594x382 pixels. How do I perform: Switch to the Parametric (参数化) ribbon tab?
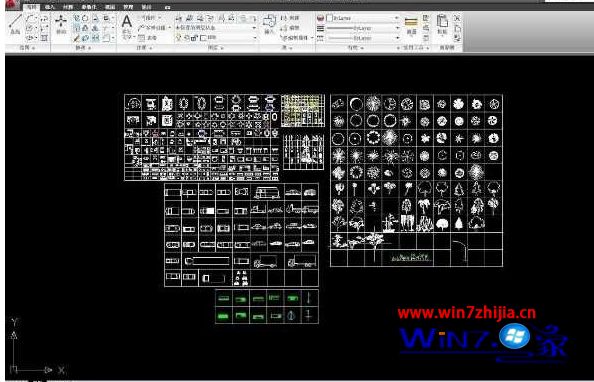tap(89, 7)
